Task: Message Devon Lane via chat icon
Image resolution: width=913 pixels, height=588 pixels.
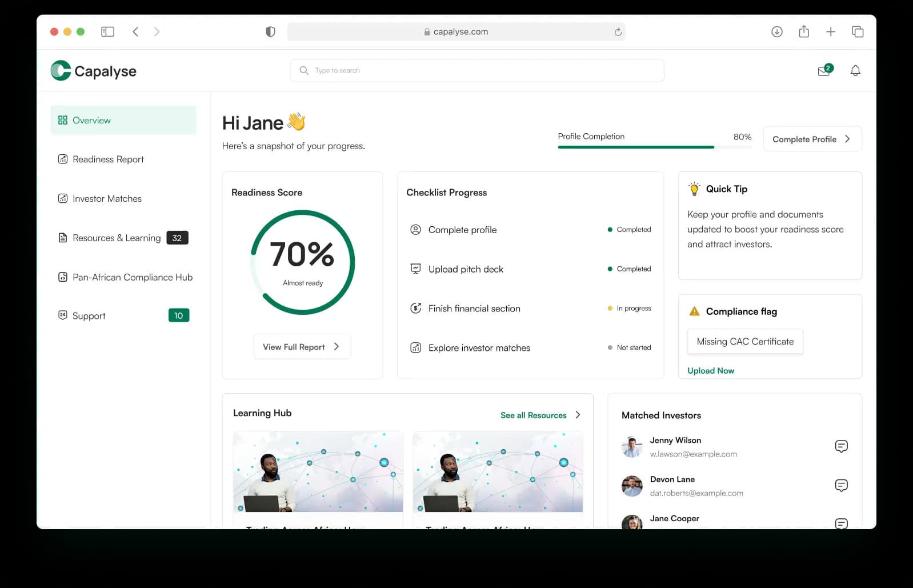Action: coord(841,486)
